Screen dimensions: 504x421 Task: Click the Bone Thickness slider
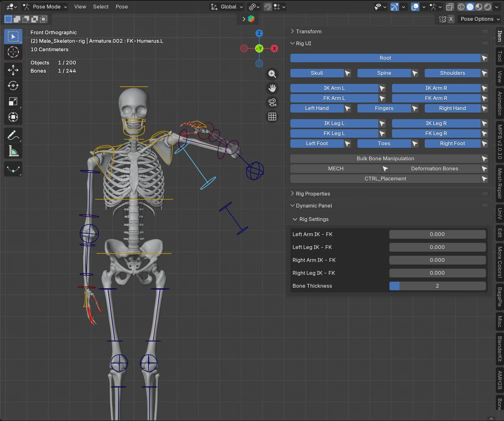(x=437, y=286)
